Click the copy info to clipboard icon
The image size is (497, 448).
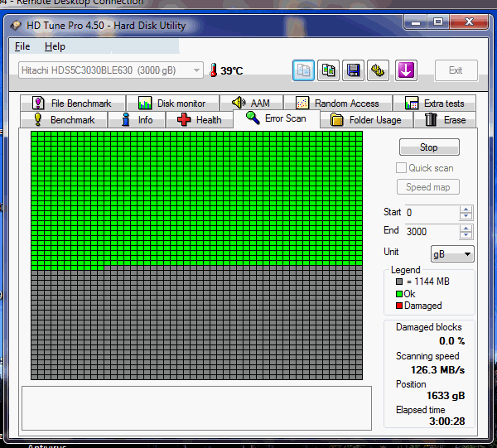(x=303, y=70)
